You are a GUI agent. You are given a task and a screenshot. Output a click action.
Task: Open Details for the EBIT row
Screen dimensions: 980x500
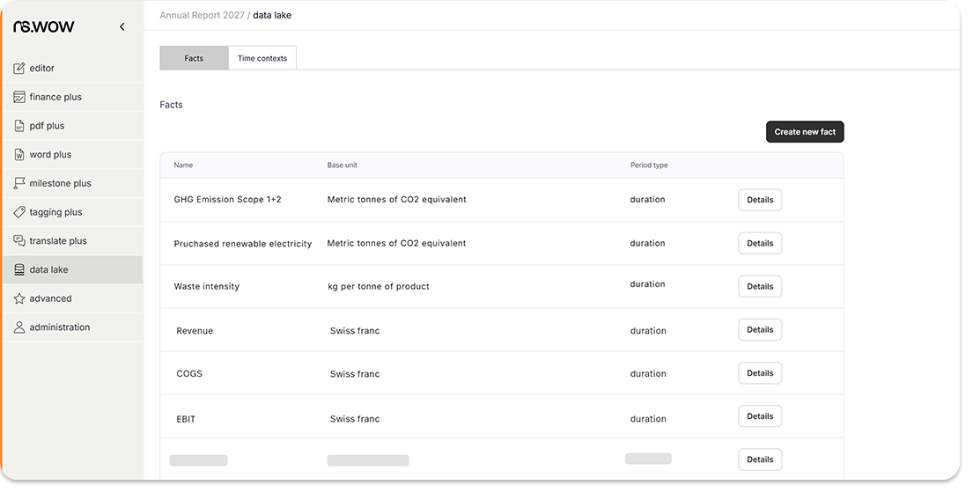[x=759, y=416]
